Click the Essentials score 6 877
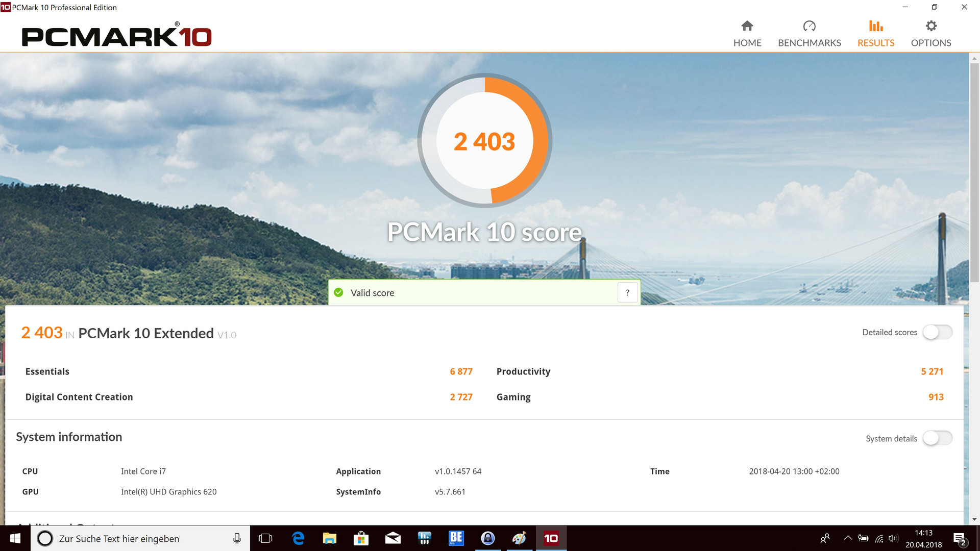The height and width of the screenshot is (551, 980). click(x=461, y=371)
